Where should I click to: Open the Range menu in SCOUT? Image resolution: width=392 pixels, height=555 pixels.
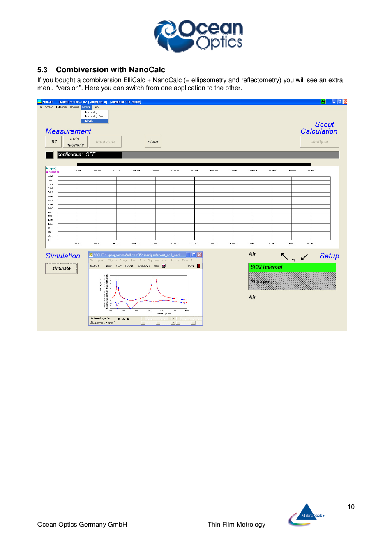click(124, 260)
